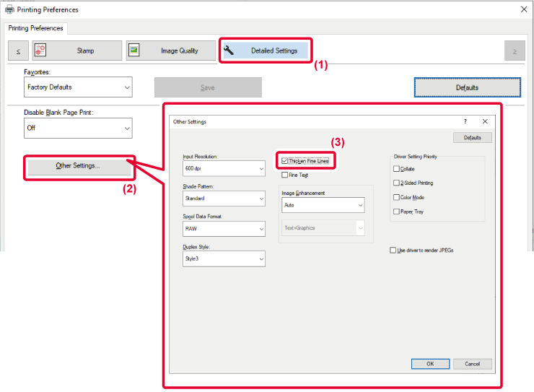The width and height of the screenshot is (534, 392).
Task: Click the printer icon in title bar
Action: point(9,9)
